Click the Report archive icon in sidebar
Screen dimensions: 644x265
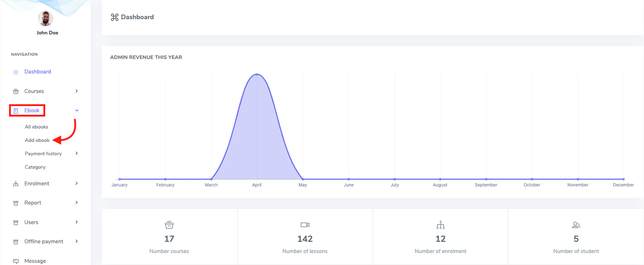click(16, 203)
